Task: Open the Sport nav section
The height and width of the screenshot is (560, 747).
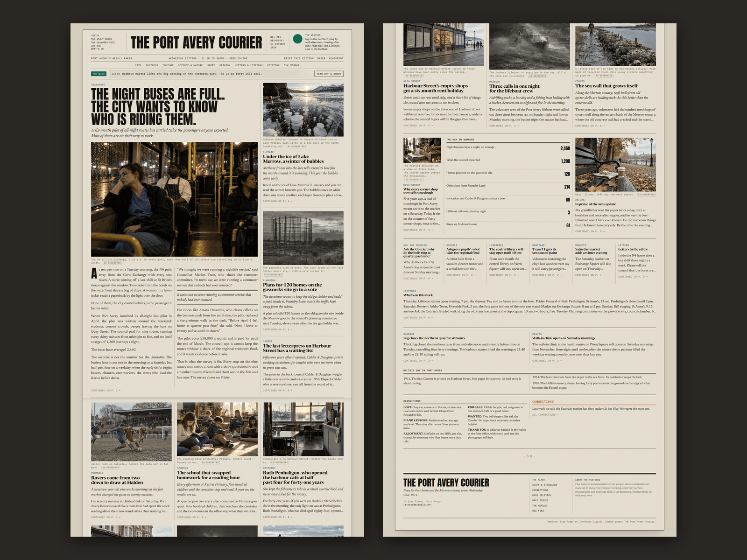Action: tap(211, 65)
